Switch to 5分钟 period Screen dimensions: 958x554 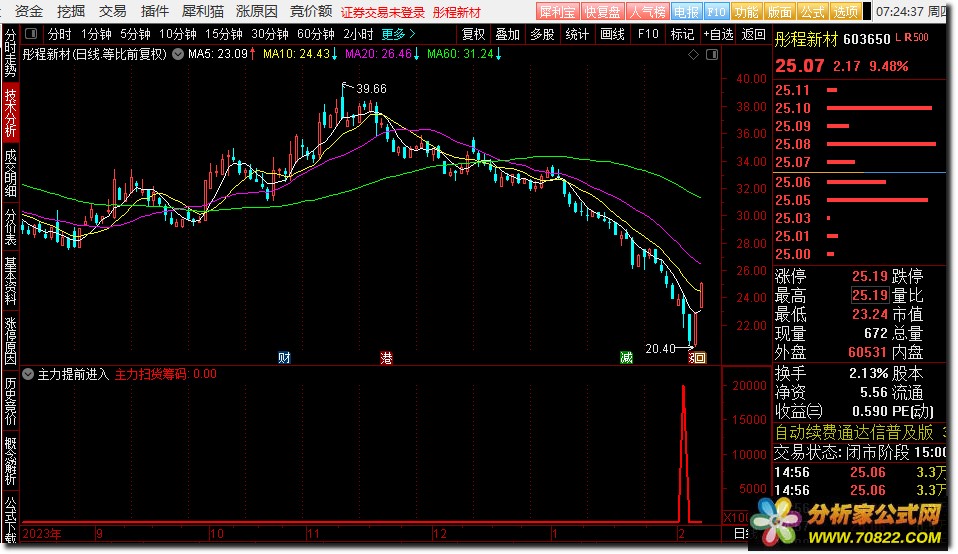pyautogui.click(x=135, y=34)
